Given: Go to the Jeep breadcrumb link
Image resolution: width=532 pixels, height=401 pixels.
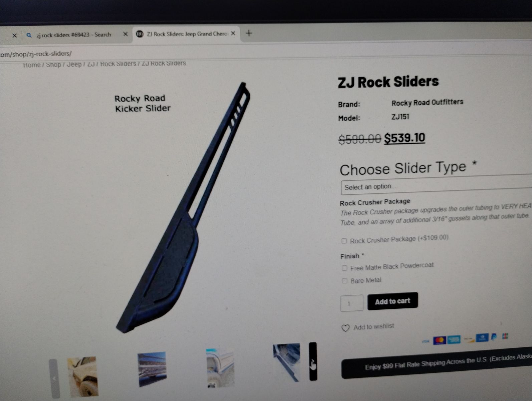Looking at the screenshot, I should click(x=74, y=64).
